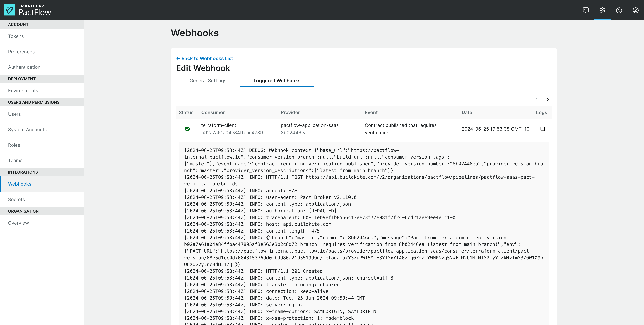Open Teams under Users and Permissions
Viewport: 644px width, 325px height.
[15, 160]
